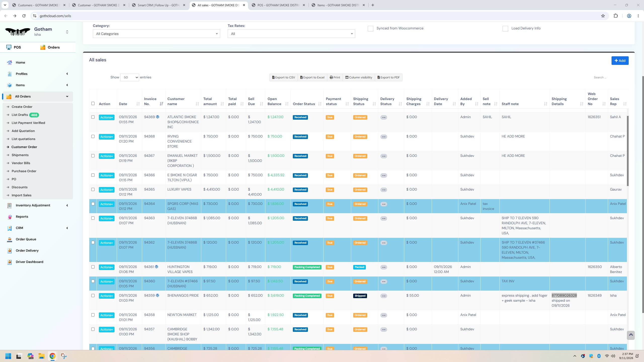Click the Order Queue icon
This screenshot has width=644, height=362.
point(10,239)
